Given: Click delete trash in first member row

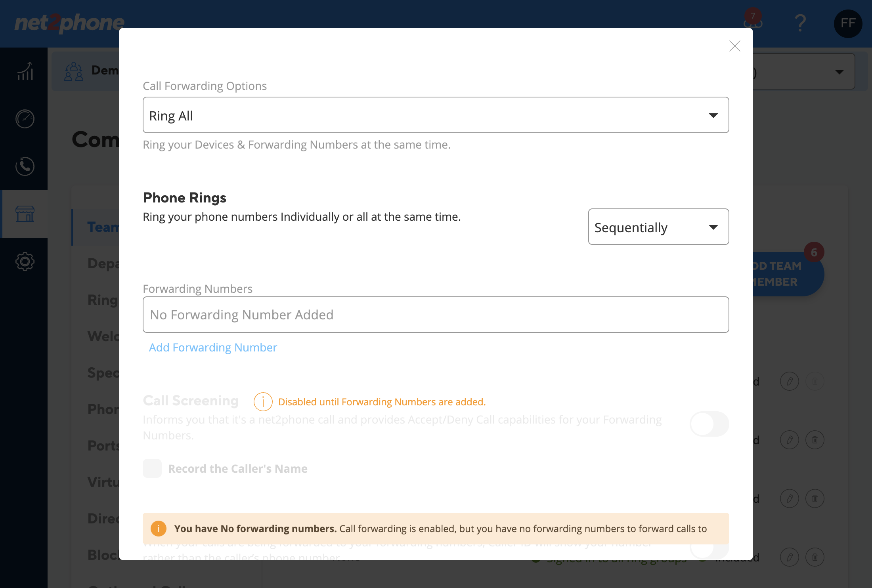Looking at the screenshot, I should (815, 381).
